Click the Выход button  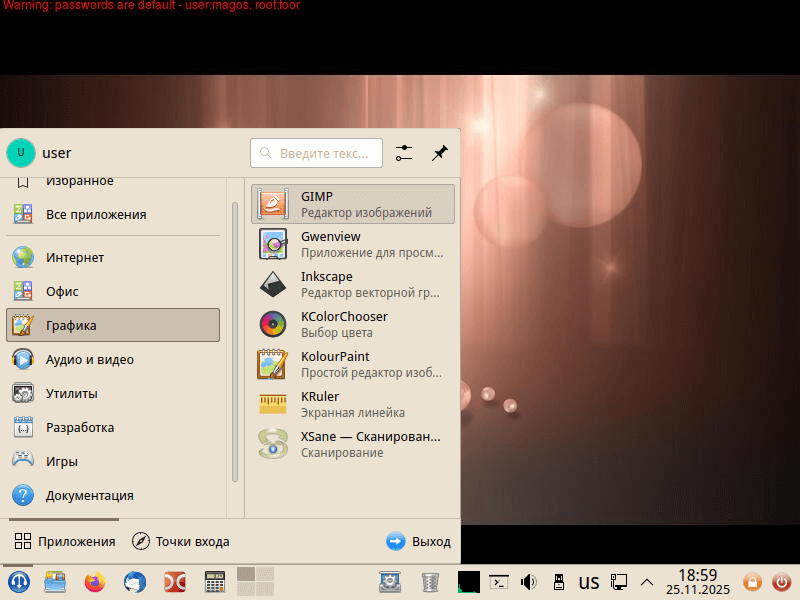419,541
